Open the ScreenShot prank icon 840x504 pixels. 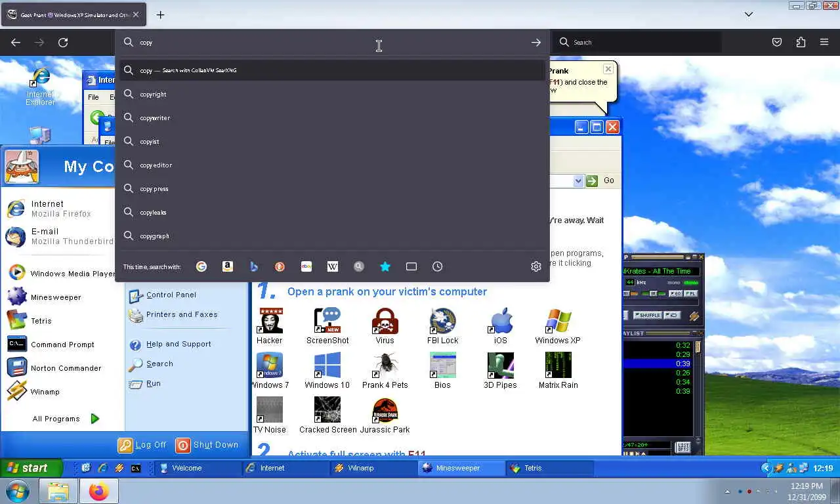point(327,326)
